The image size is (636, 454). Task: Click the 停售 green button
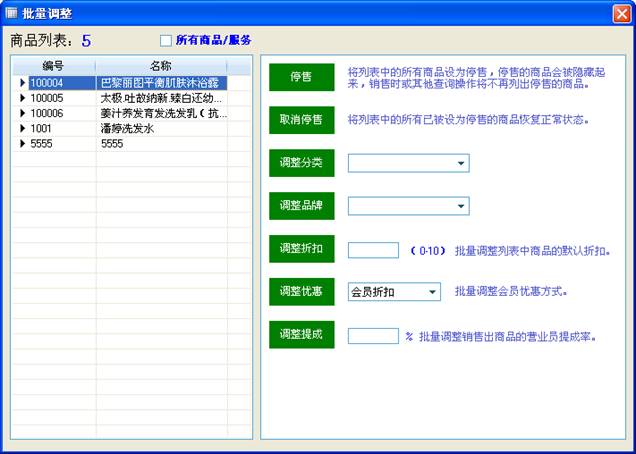coord(301,78)
